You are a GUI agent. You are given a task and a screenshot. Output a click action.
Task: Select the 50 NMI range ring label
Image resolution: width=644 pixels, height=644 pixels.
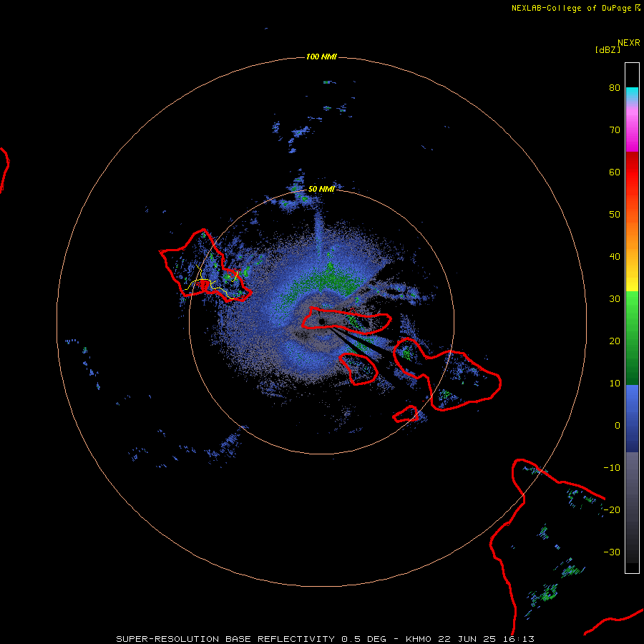pos(321,190)
